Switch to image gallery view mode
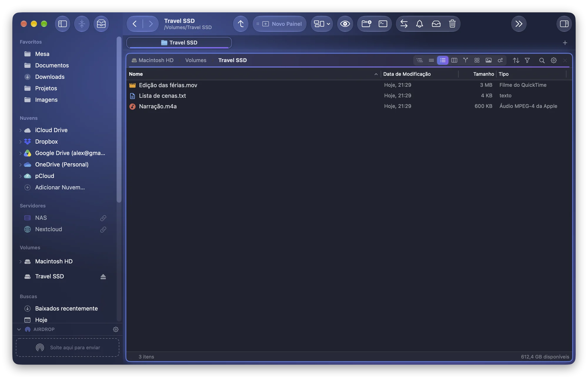Image resolution: width=588 pixels, height=377 pixels. 488,60
